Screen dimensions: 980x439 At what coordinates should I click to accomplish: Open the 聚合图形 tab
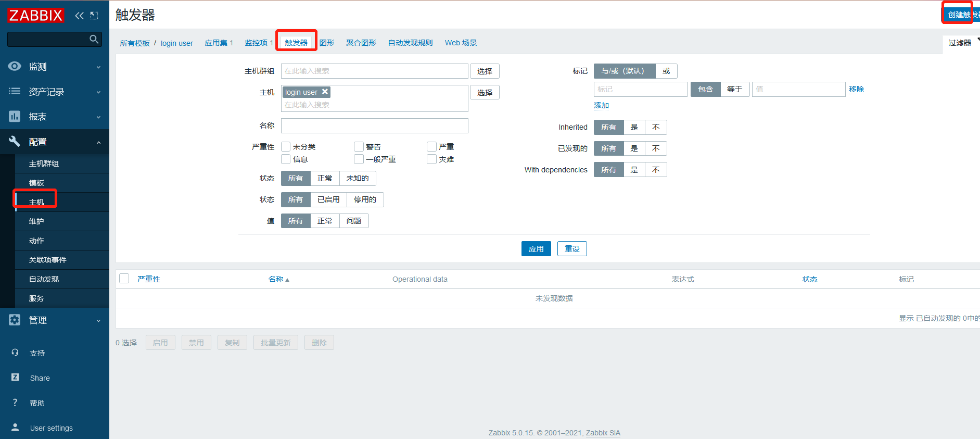(x=361, y=43)
